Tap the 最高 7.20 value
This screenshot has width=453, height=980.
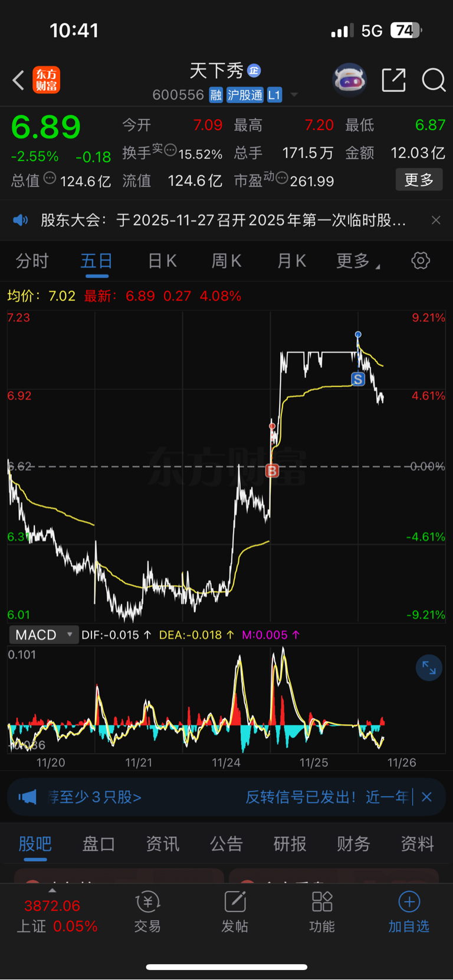coord(319,125)
